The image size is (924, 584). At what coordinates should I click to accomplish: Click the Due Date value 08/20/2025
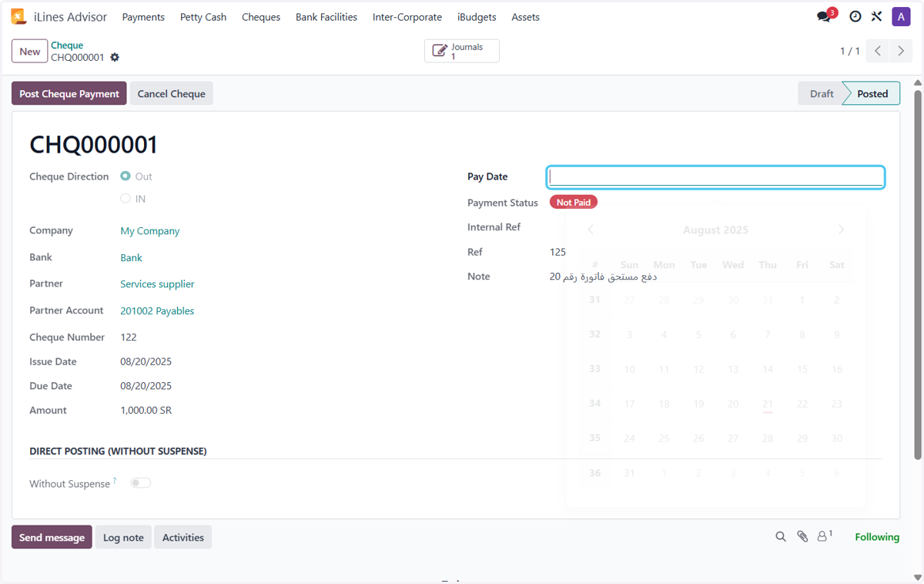pyautogui.click(x=146, y=385)
